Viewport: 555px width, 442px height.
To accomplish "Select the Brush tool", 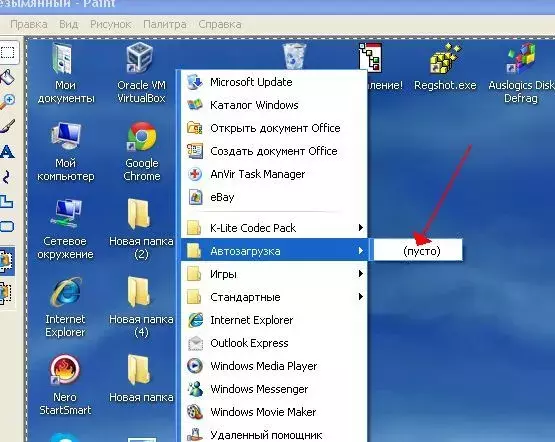I will coord(7,126).
